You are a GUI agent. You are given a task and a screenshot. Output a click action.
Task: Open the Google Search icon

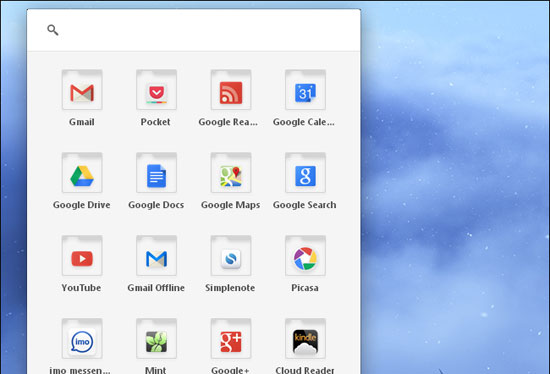coord(305,173)
